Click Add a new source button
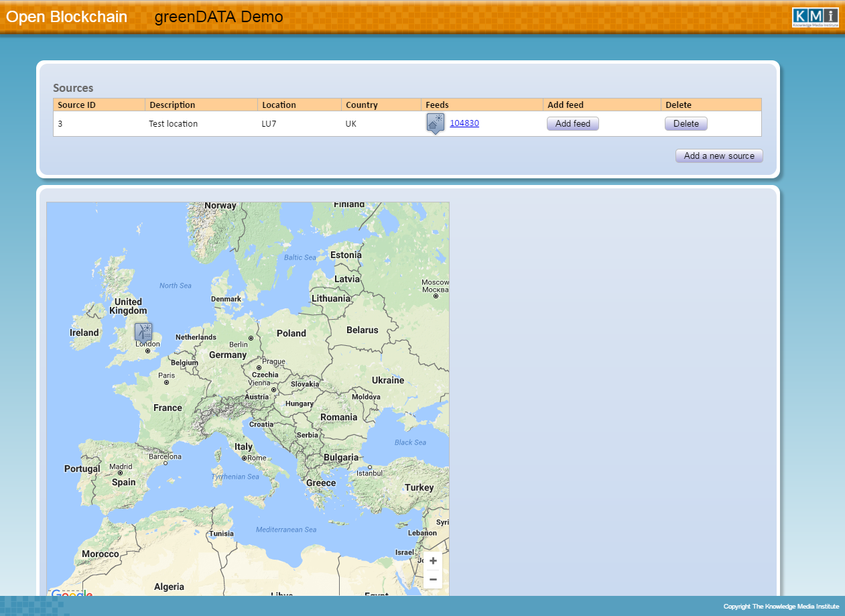Viewport: 845px width, 616px height. point(719,156)
